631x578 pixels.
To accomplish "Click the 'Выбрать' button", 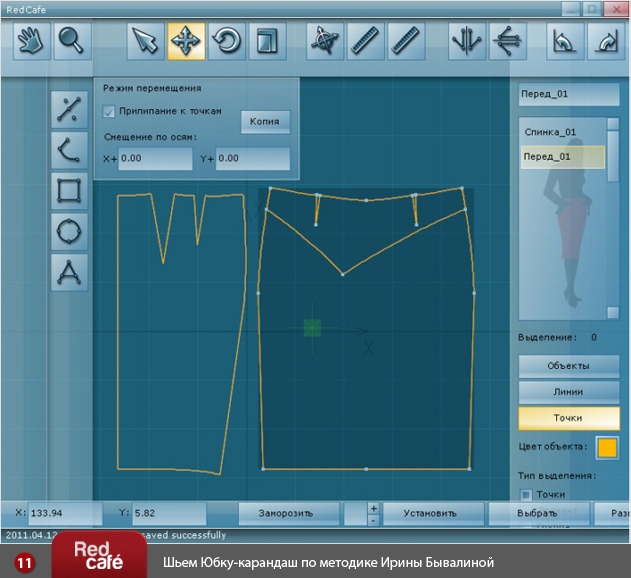I will pos(539,514).
